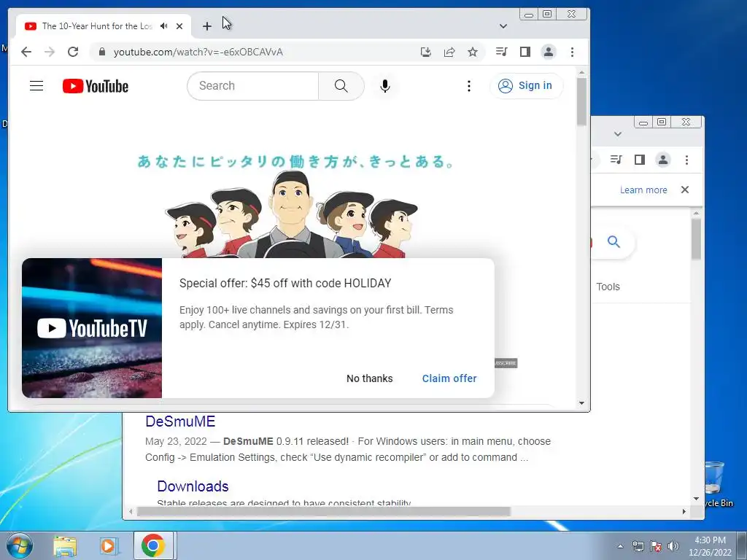Screen dimensions: 747x560
Task: Close the YouTube tab
Action: [x=179, y=26]
